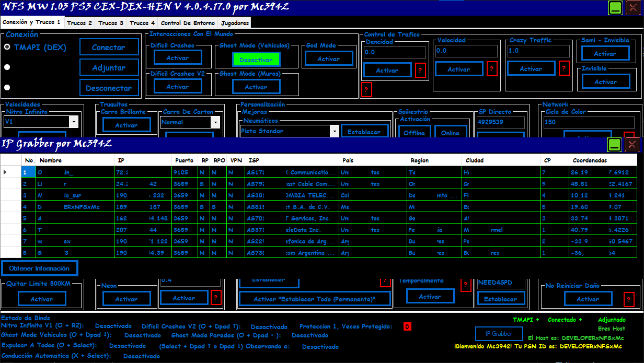The height and width of the screenshot is (363, 644).
Task: Click Obtener Información in IP Grabber
Action: [x=39, y=268]
